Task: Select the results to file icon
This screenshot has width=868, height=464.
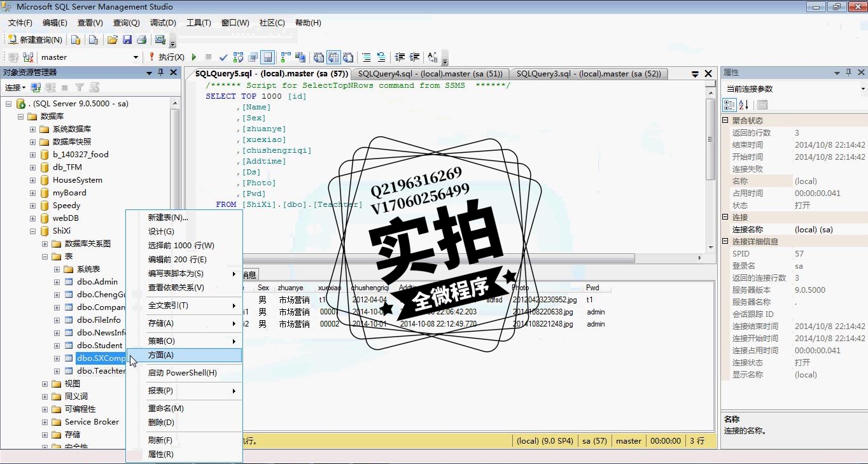Action: pyautogui.click(x=348, y=57)
